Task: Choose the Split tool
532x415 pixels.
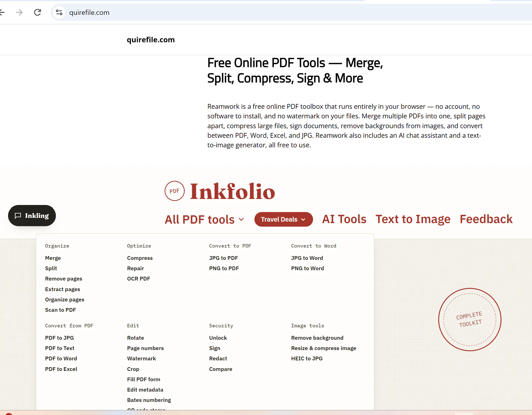Action: 51,268
